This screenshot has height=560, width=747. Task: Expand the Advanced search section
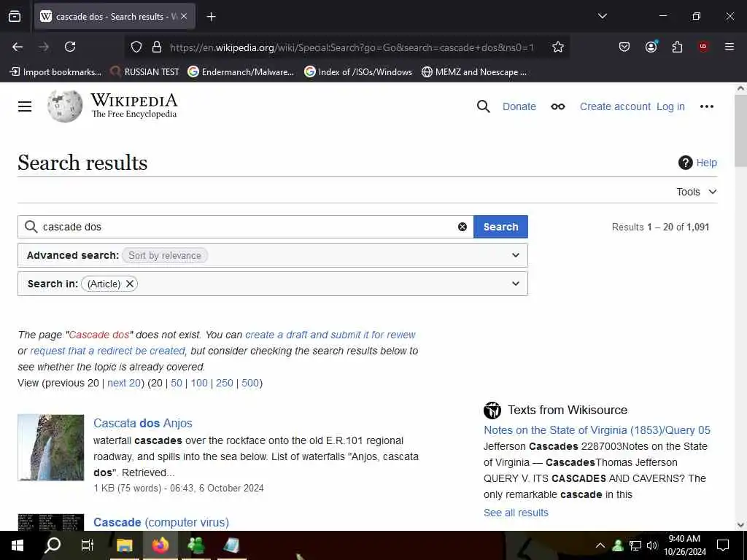click(x=516, y=255)
